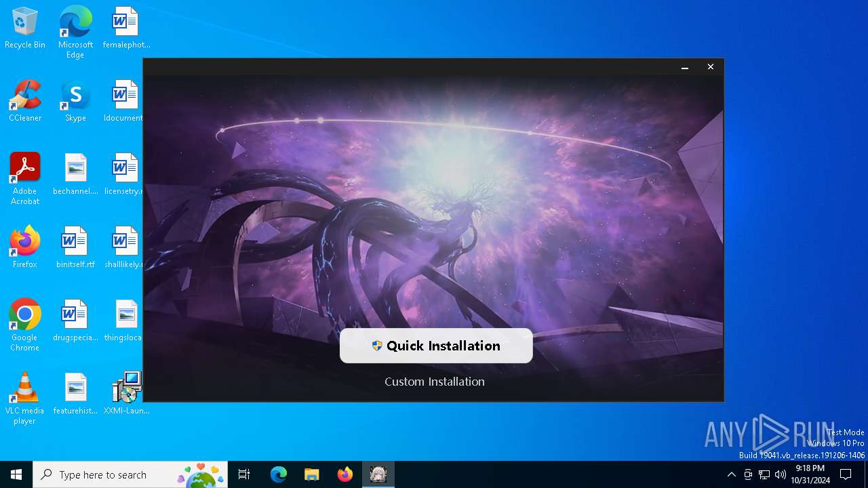This screenshot has width=868, height=488.
Task: Select the shalllikely Word file icon
Action: [124, 248]
